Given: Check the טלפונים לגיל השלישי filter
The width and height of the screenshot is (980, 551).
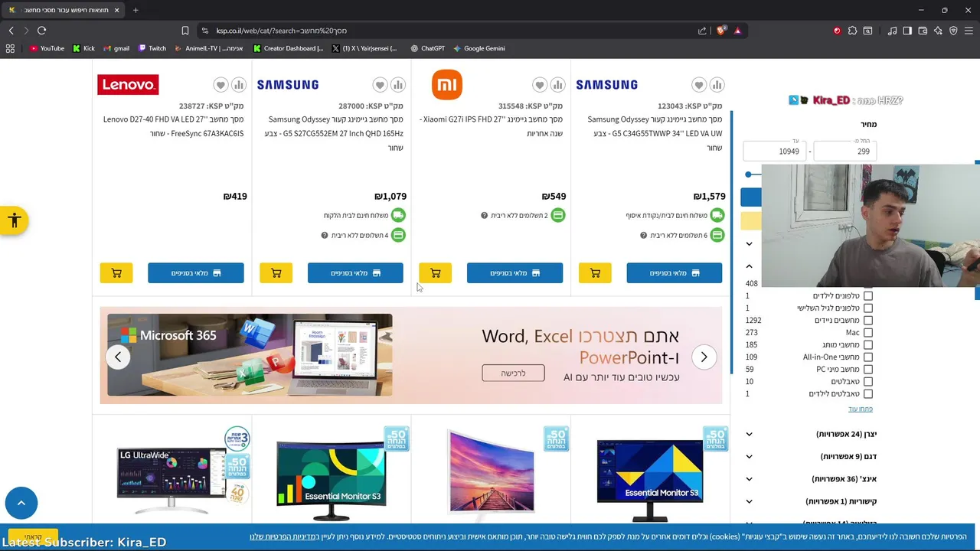Looking at the screenshot, I should 868,308.
